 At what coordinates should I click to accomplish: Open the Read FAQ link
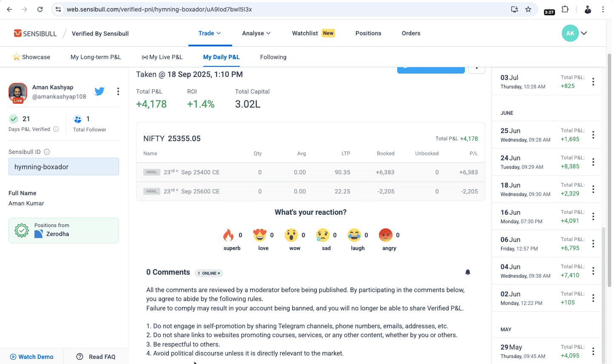(96, 357)
